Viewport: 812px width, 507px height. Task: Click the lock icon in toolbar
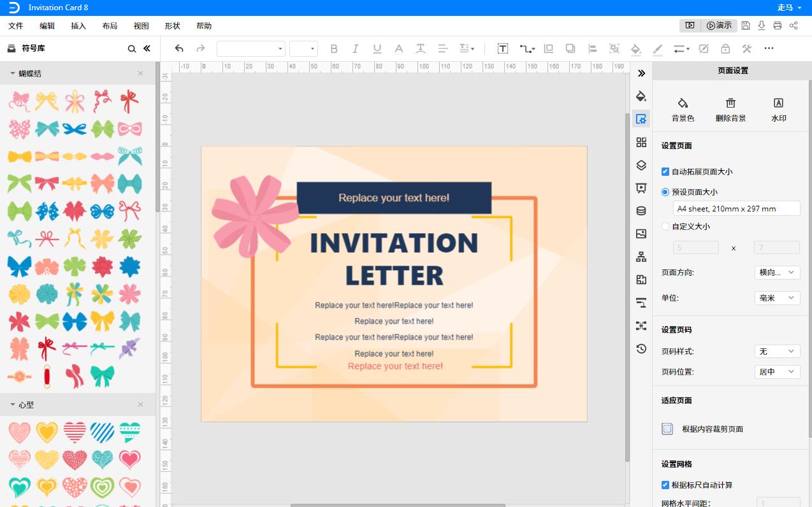click(725, 48)
